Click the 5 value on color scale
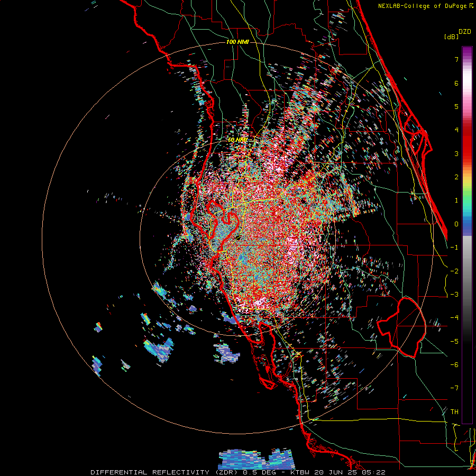Viewport: 476px width, 476px height. click(456, 106)
